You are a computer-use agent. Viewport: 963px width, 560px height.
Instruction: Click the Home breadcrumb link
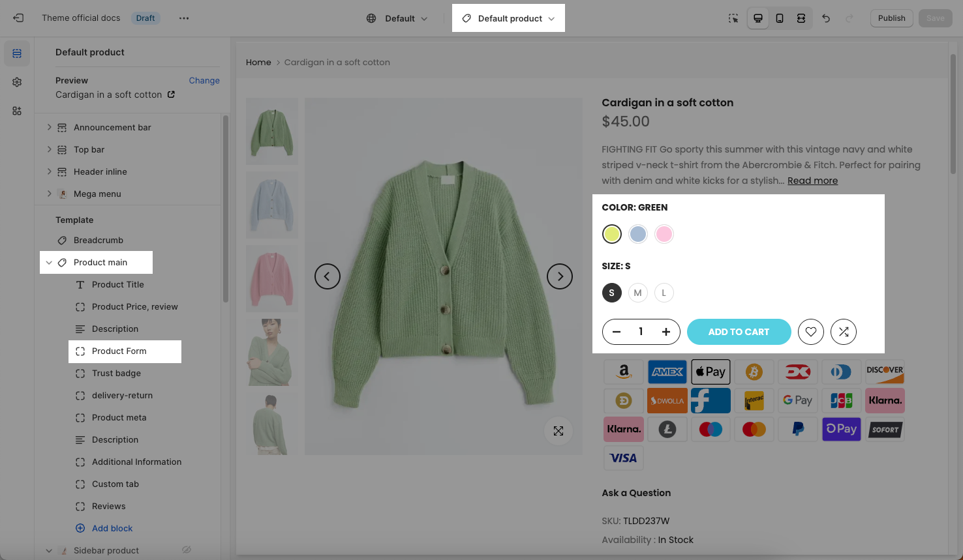coord(258,63)
